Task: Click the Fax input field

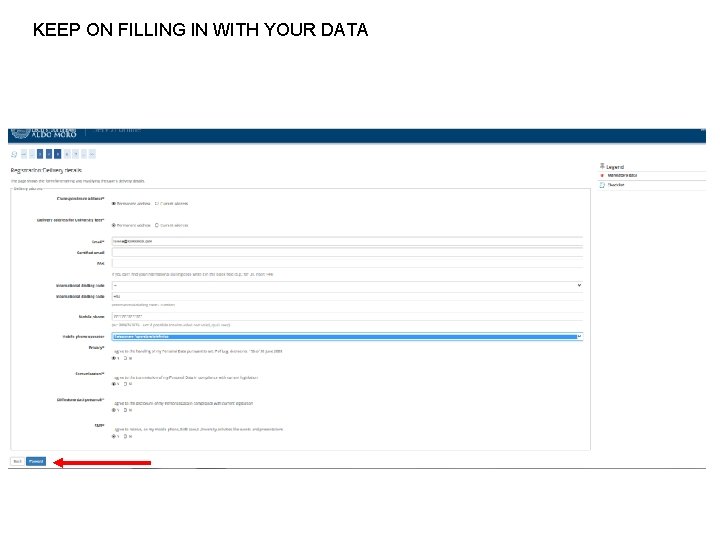Action: tap(347, 263)
